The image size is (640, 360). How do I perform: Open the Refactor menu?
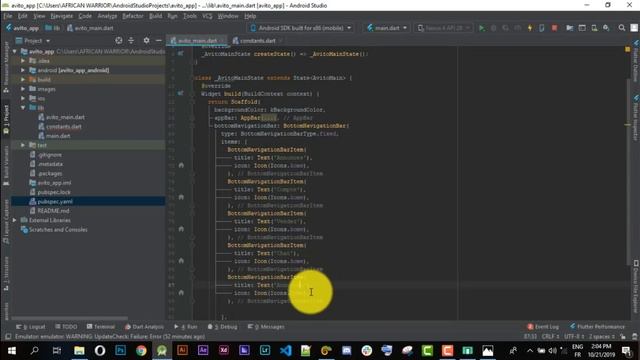[133, 16]
